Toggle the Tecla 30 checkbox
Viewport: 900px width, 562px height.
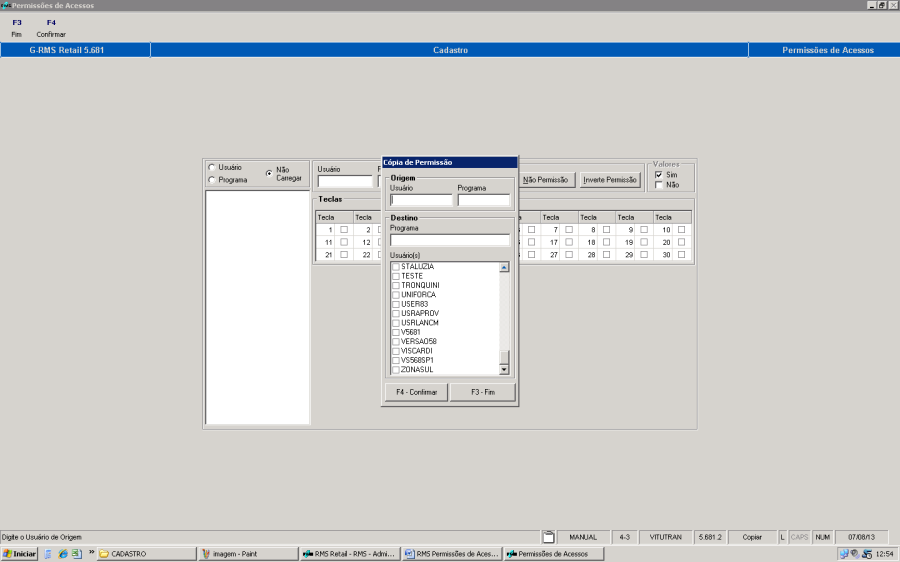[681, 255]
